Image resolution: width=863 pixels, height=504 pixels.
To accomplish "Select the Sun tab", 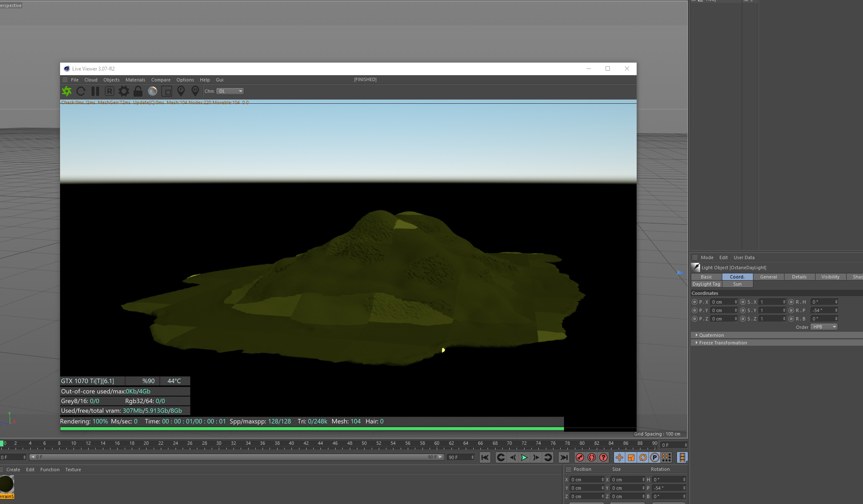I will tap(737, 284).
